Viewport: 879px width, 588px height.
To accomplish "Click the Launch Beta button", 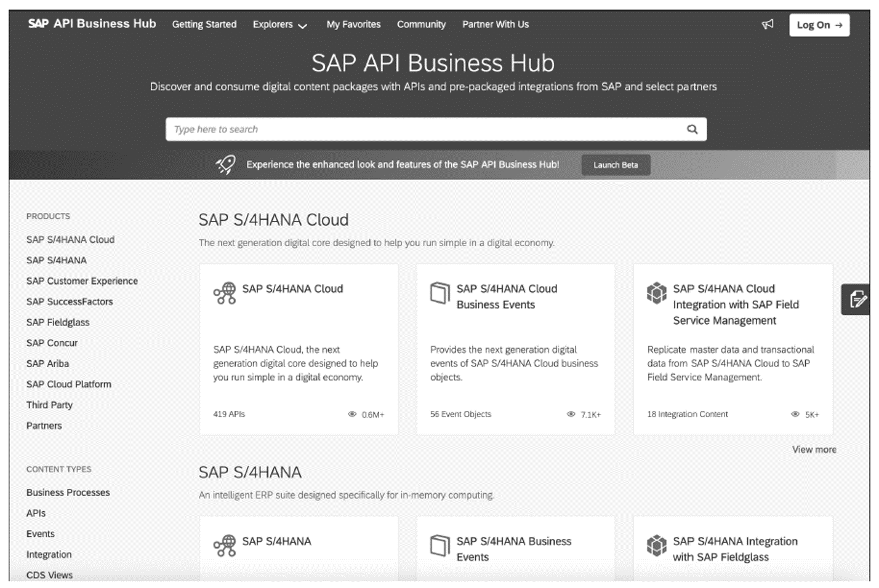I will [x=616, y=165].
